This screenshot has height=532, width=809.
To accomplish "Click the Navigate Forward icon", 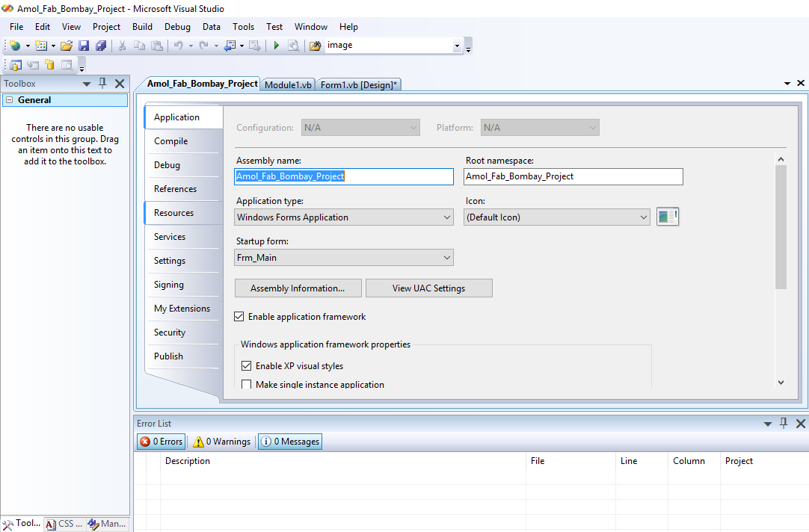I will pos(255,46).
